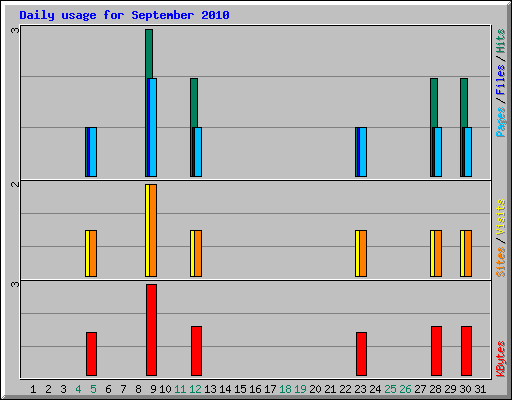Click the day label '23' on the axis
The height and width of the screenshot is (400, 512).
360,389
